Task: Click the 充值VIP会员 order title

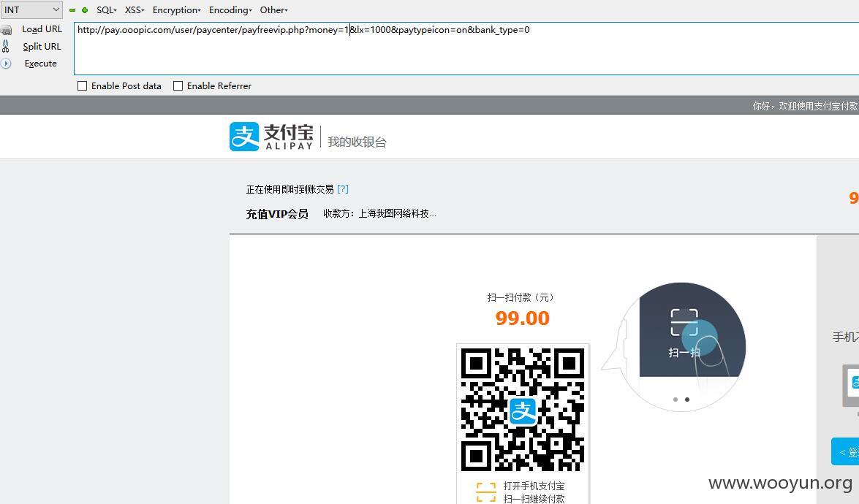Action: coord(276,214)
